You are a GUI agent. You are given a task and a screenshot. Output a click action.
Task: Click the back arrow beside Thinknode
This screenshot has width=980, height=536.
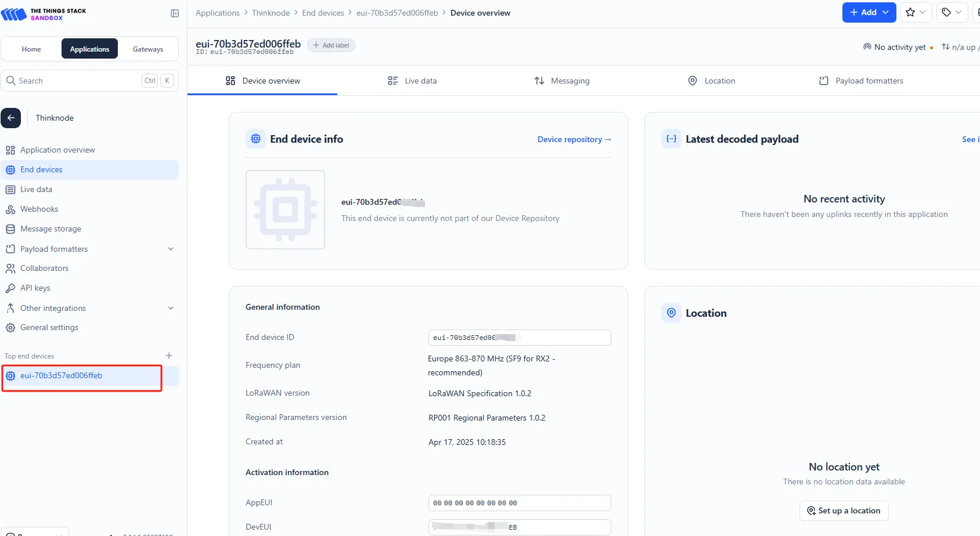point(11,118)
